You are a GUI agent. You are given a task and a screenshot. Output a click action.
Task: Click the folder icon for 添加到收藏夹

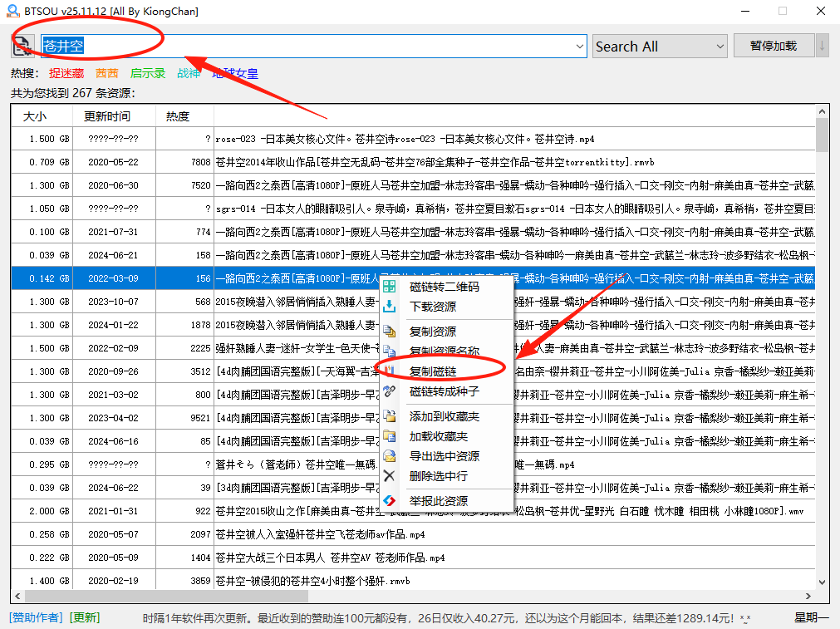pyautogui.click(x=390, y=416)
